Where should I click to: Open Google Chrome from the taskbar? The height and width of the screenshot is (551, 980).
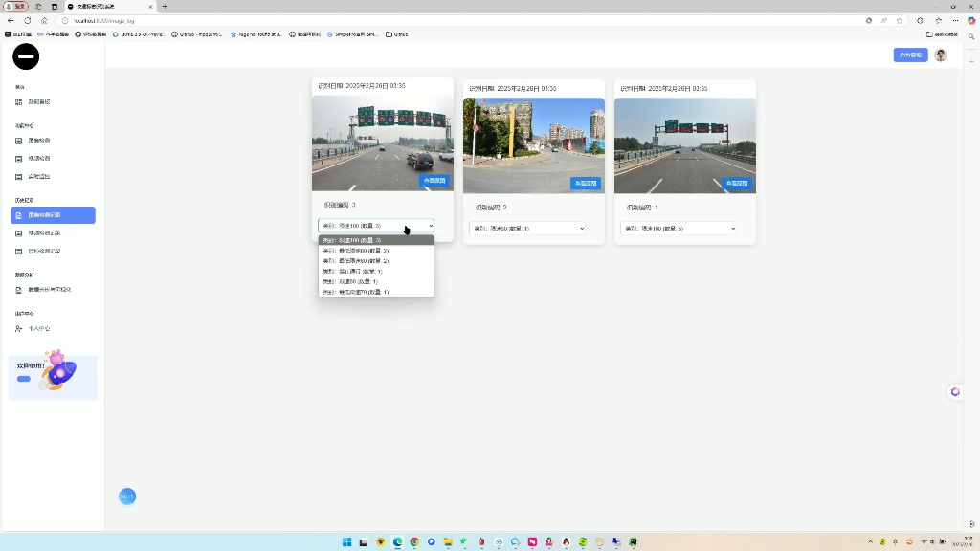click(414, 541)
